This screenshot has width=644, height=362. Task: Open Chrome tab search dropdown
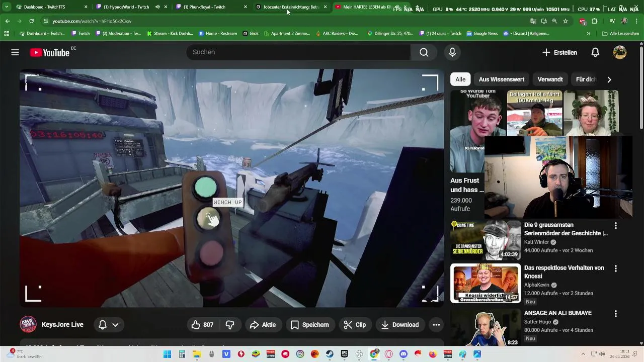coord(7,7)
